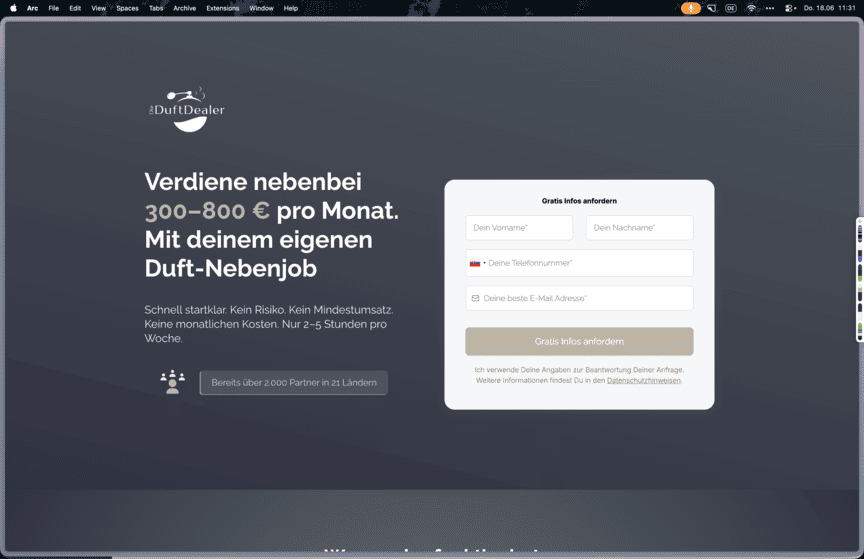Focus the Dein Vorname field

click(x=519, y=228)
